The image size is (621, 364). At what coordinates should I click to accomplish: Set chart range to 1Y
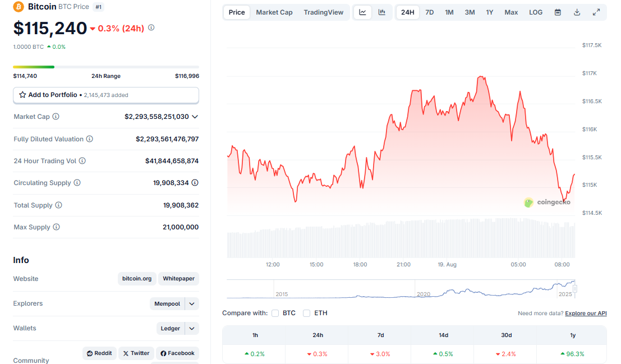[490, 12]
